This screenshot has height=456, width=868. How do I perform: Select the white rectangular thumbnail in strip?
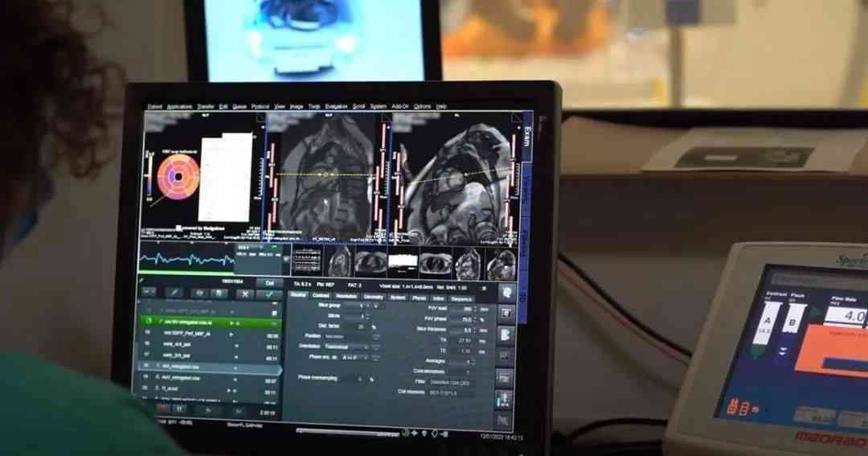(x=403, y=262)
